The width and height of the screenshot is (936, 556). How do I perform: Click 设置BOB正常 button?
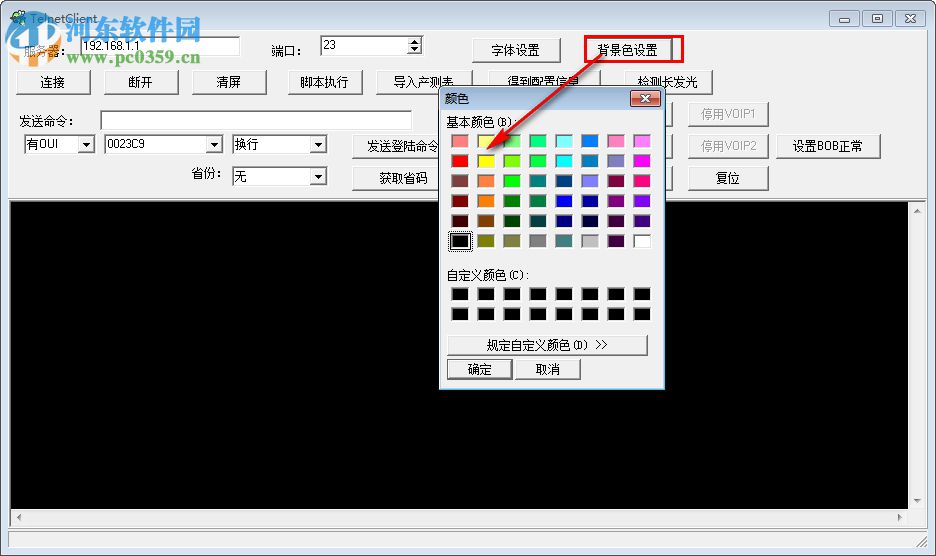(x=828, y=146)
